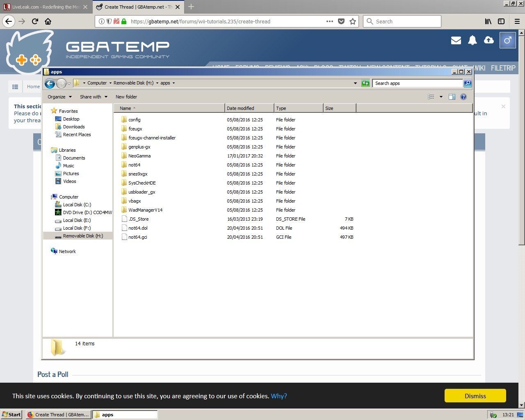Open the Explorer help question mark
The height and width of the screenshot is (420, 525).
click(463, 97)
